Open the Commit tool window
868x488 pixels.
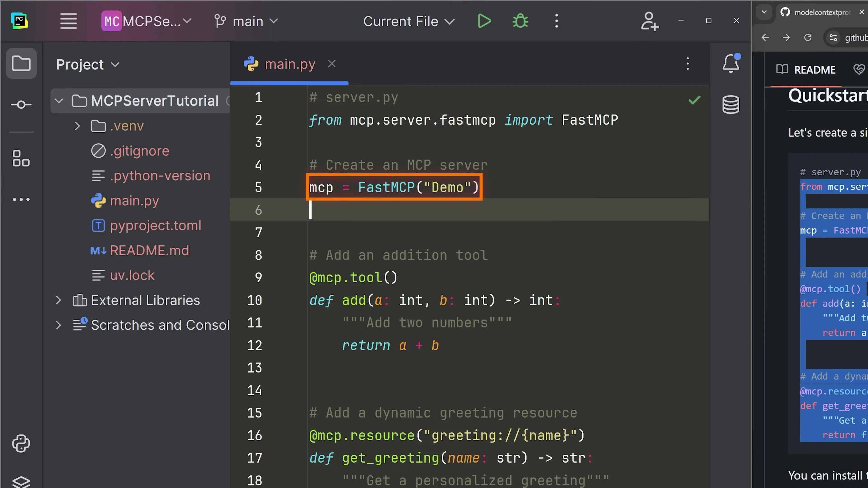21,105
